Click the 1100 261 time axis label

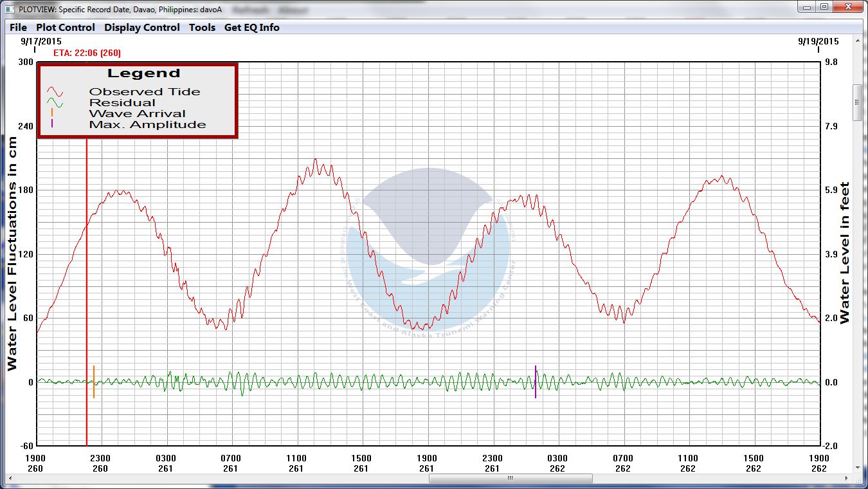(x=296, y=463)
